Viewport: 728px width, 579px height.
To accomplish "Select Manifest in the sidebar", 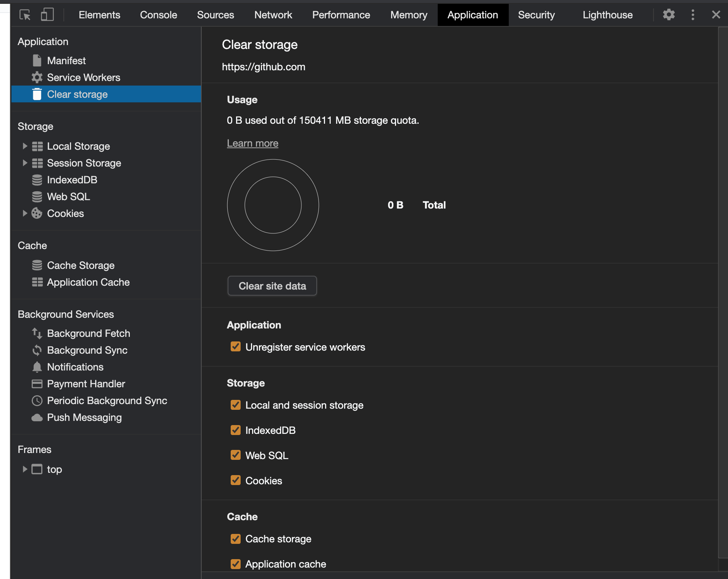I will coord(106,60).
